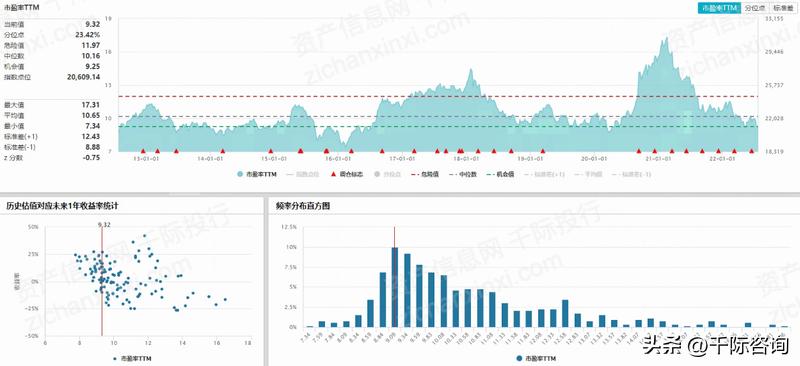The width and height of the screenshot is (800, 366).
Task: Switch to the 分位点 tab at top right
Action: pos(755,8)
